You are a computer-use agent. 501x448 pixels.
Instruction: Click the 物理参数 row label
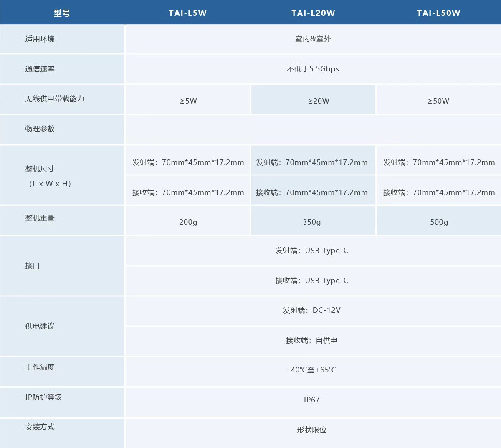point(40,129)
